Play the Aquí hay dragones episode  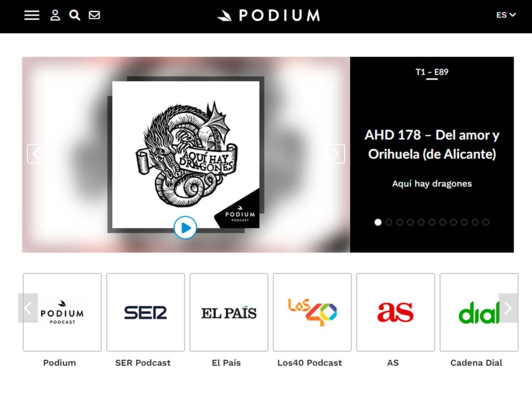(185, 227)
